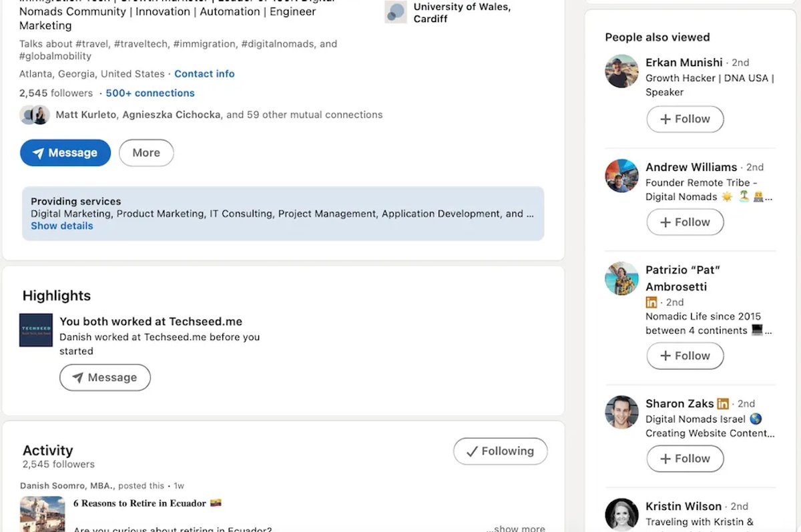The height and width of the screenshot is (532, 801).
Task: Open Kristin Wilson's profile name link
Action: (x=684, y=507)
